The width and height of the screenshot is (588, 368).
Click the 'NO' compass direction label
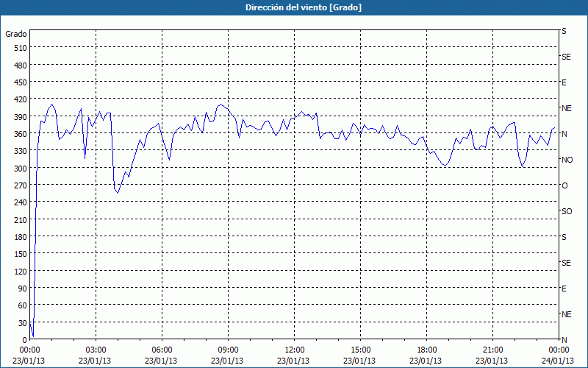(x=567, y=160)
